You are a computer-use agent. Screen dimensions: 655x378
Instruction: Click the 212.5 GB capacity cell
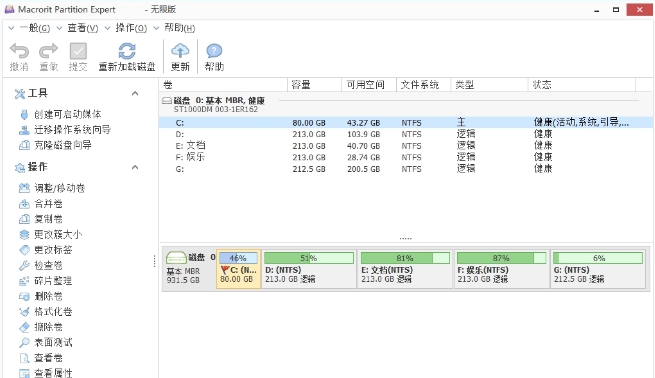309,169
